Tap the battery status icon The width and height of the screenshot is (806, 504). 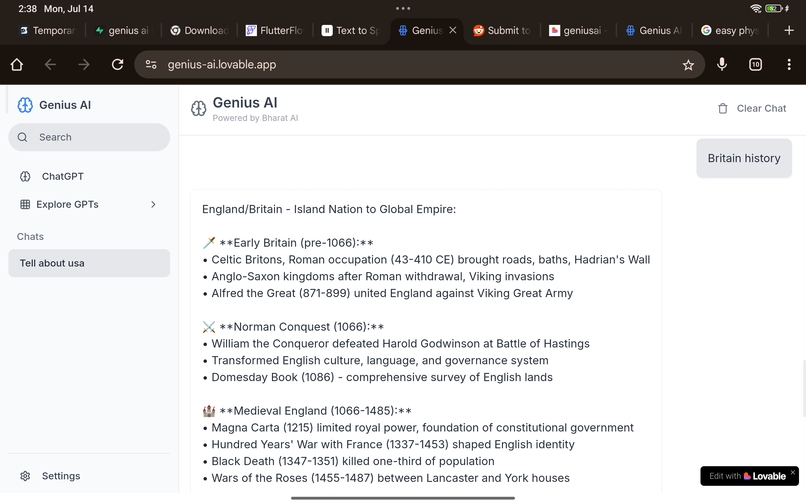pyautogui.click(x=776, y=8)
